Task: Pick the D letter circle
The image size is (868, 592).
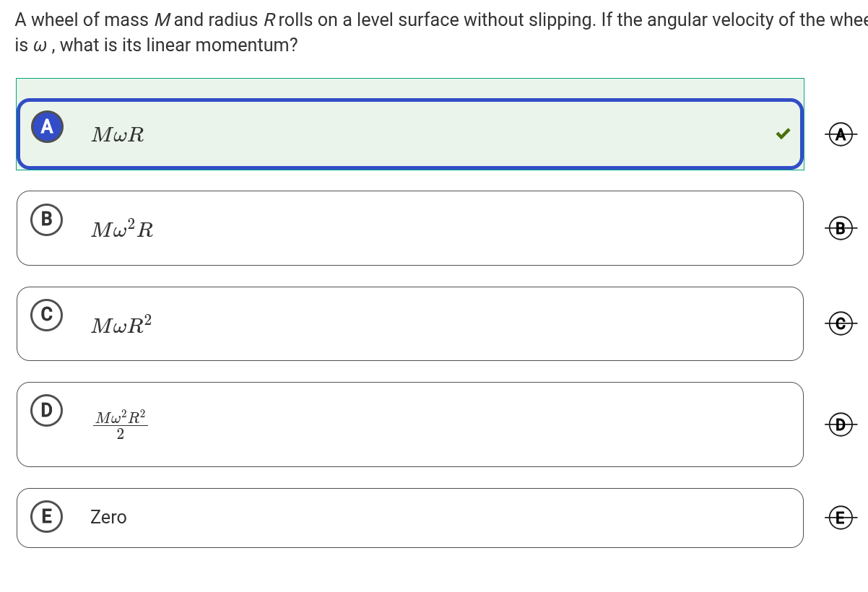Action: [46, 411]
